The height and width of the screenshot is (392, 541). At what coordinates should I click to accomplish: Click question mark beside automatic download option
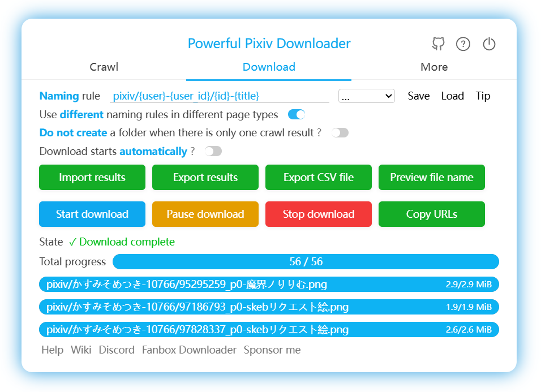[x=193, y=151]
